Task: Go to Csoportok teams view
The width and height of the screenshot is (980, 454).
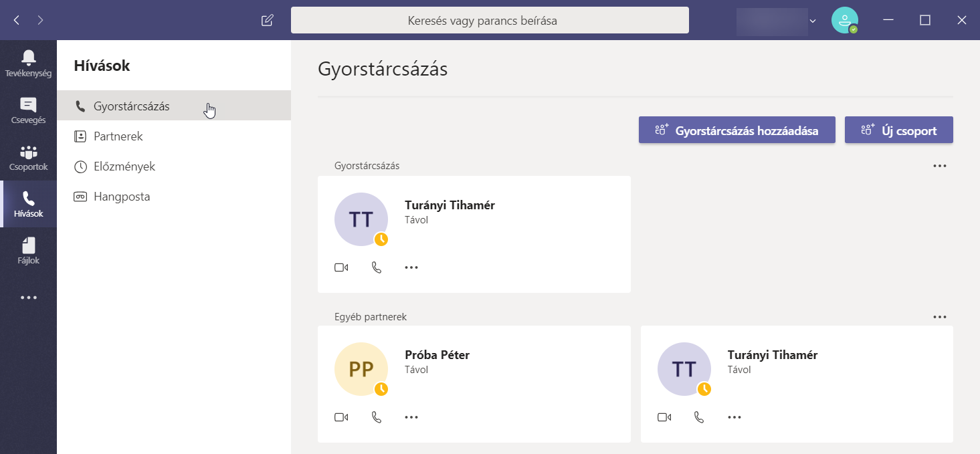Action: (28, 158)
